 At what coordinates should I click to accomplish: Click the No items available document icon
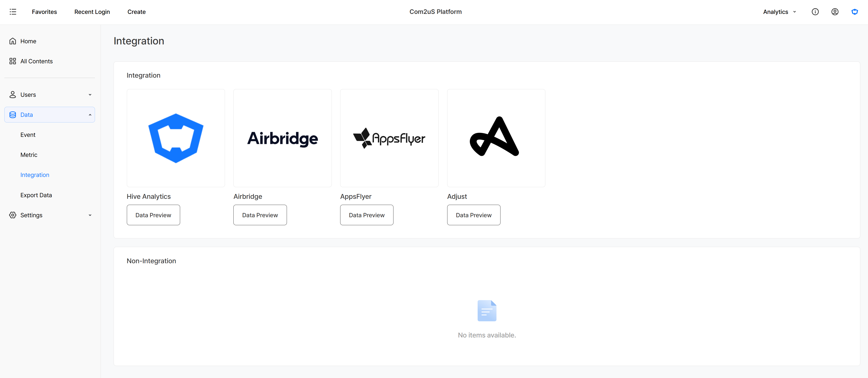click(x=487, y=311)
